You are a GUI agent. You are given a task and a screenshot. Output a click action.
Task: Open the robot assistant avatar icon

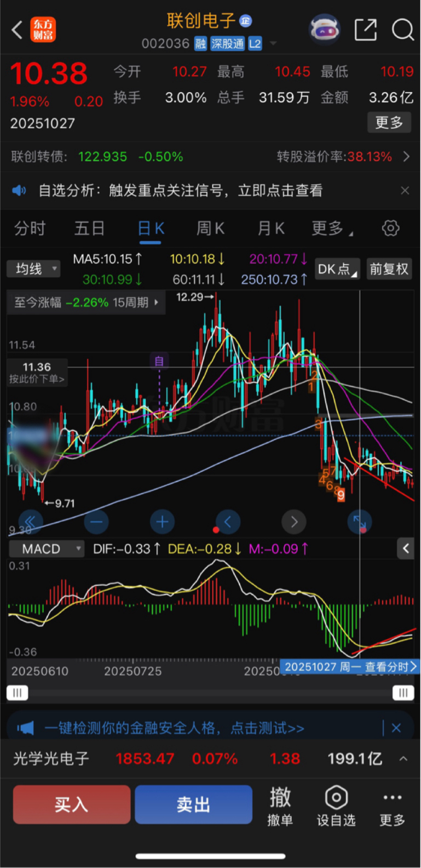325,29
